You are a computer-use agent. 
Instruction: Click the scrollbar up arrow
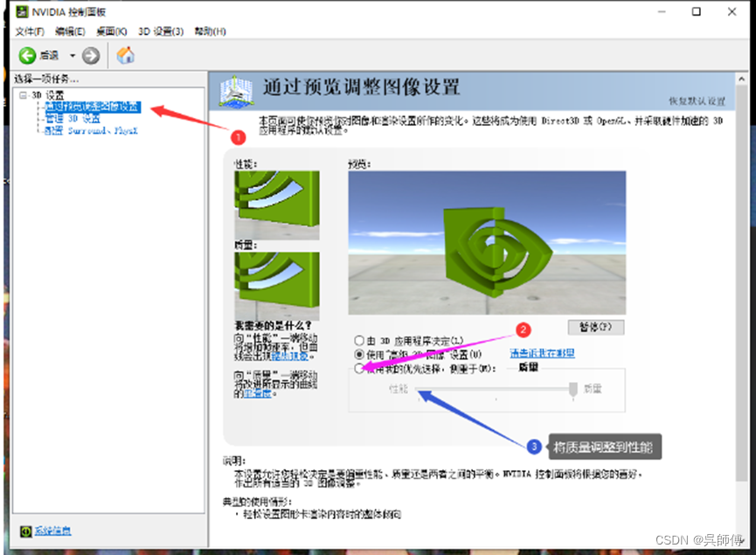pyautogui.click(x=741, y=79)
